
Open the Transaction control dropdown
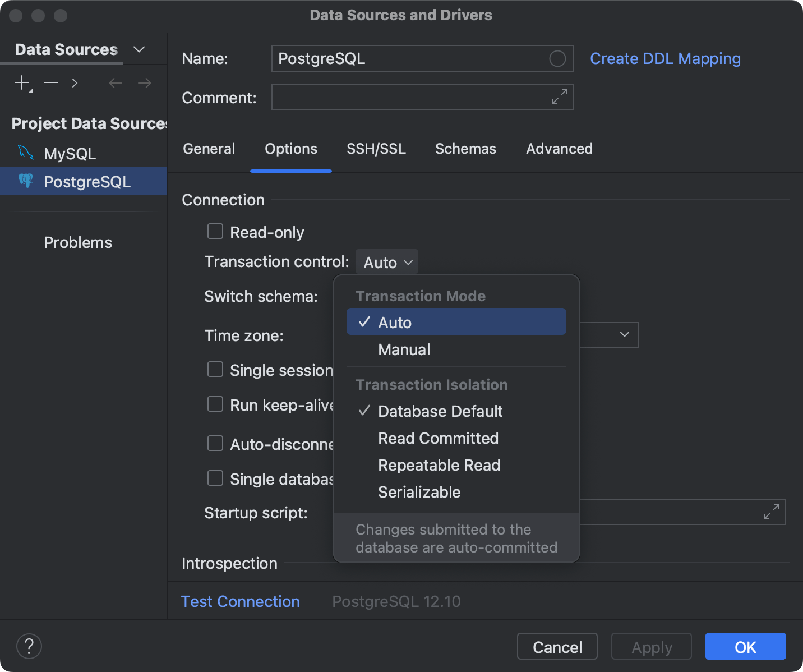[386, 261]
